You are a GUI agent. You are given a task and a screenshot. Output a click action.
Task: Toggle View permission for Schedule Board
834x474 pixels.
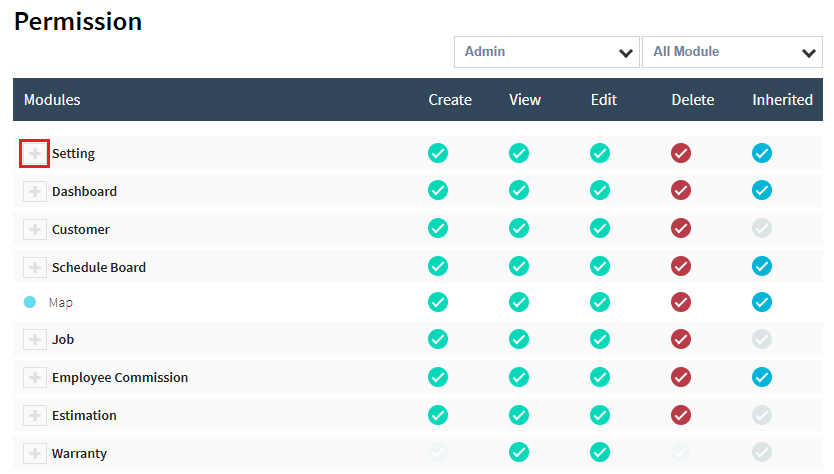pos(519,267)
